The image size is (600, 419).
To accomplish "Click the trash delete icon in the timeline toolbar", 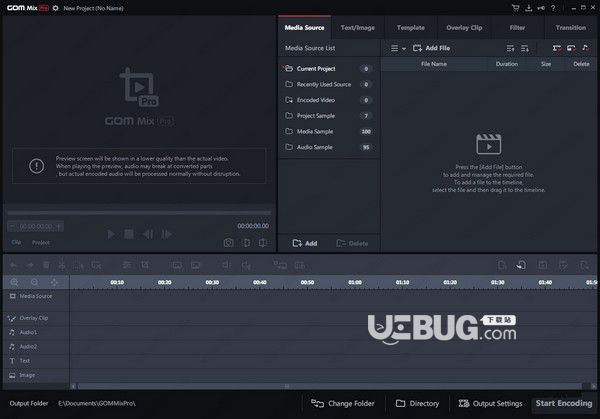I will (46, 265).
